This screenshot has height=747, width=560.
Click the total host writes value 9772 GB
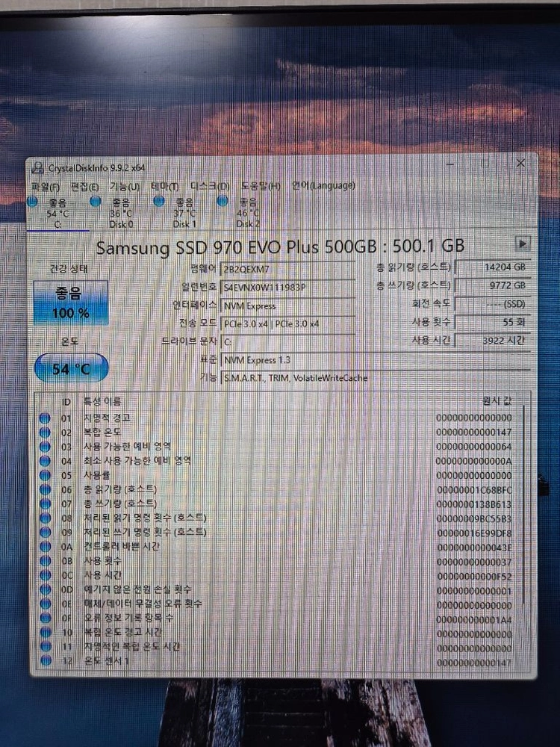492,285
